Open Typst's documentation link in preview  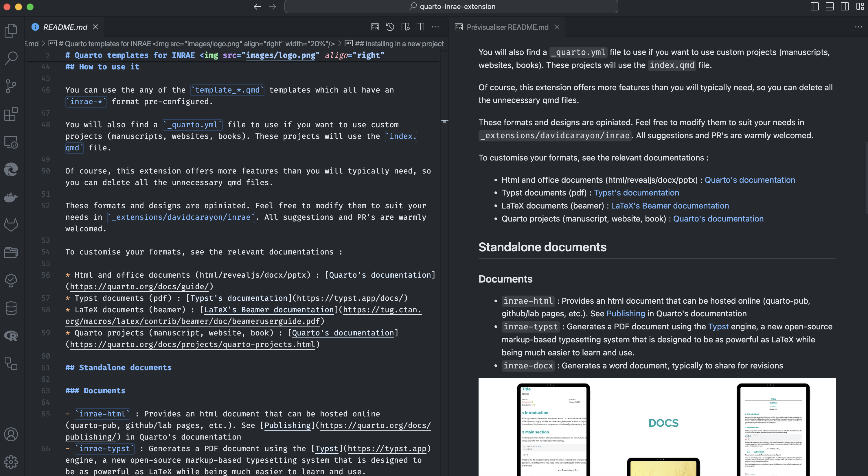point(636,193)
